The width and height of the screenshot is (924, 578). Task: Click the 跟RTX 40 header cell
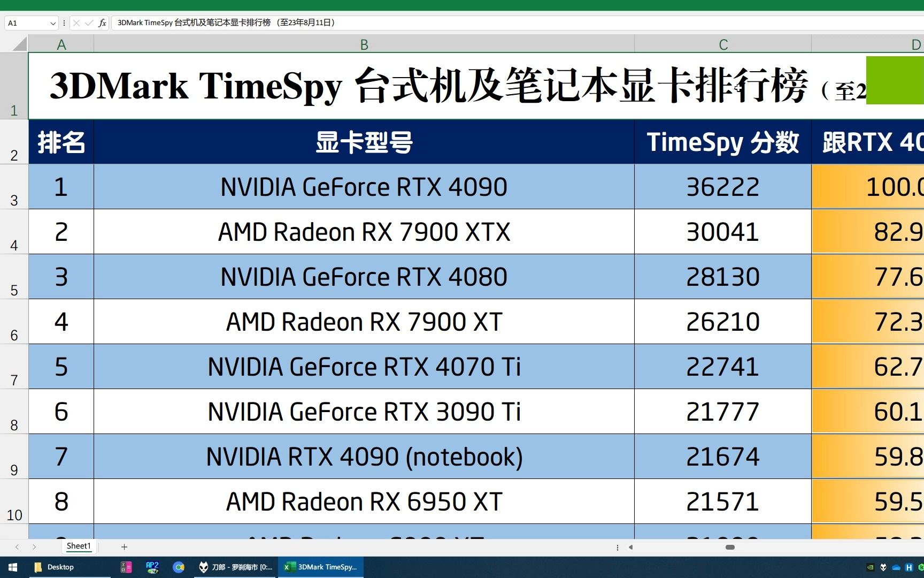coord(868,142)
